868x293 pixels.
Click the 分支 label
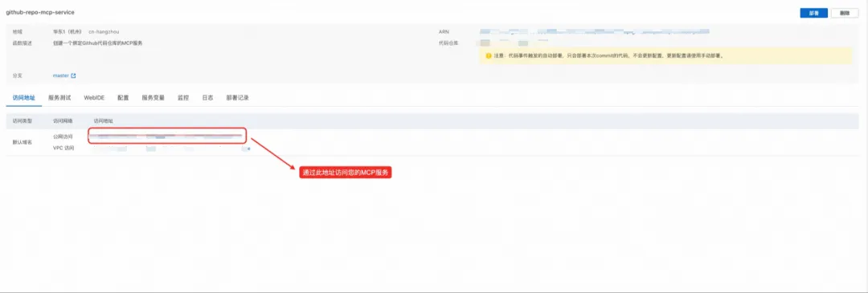point(17,75)
